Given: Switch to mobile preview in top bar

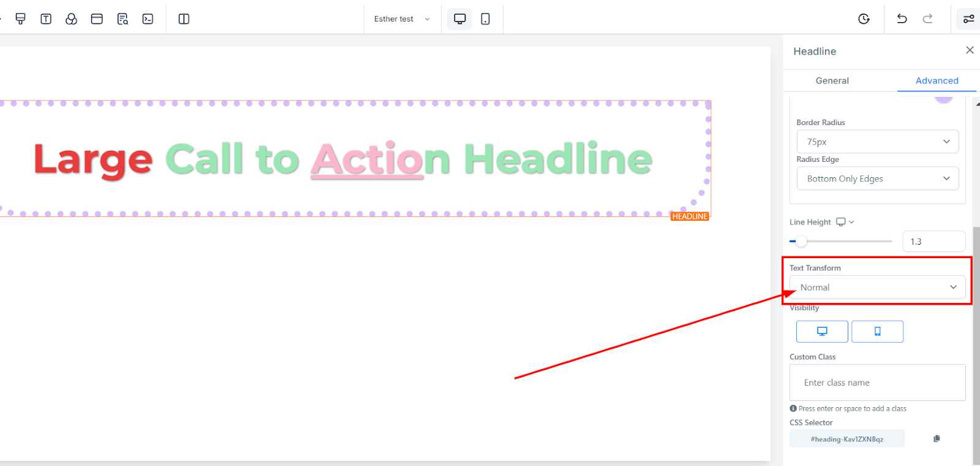Looking at the screenshot, I should pyautogui.click(x=485, y=19).
